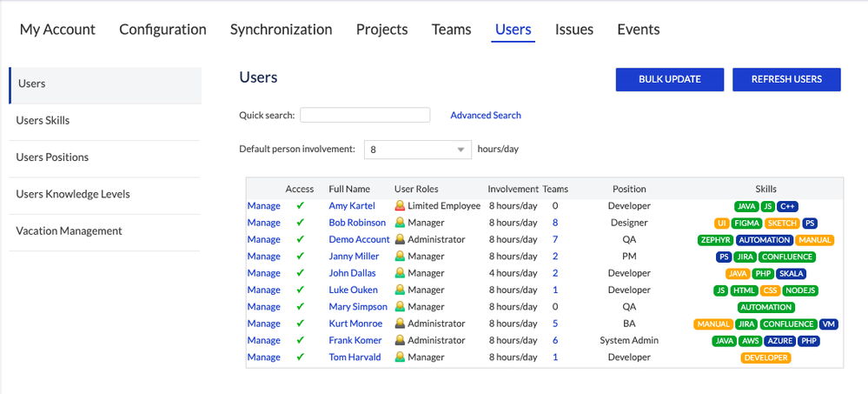868x394 pixels.
Task: Click the green access checkmark for Janny Miller
Action: [x=300, y=257]
